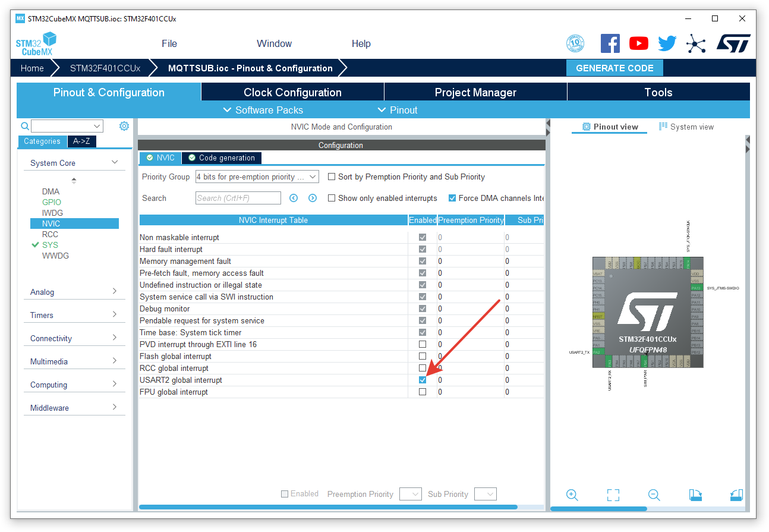Select DMA in System Core list
Screen dimensions: 769x532
pos(51,191)
